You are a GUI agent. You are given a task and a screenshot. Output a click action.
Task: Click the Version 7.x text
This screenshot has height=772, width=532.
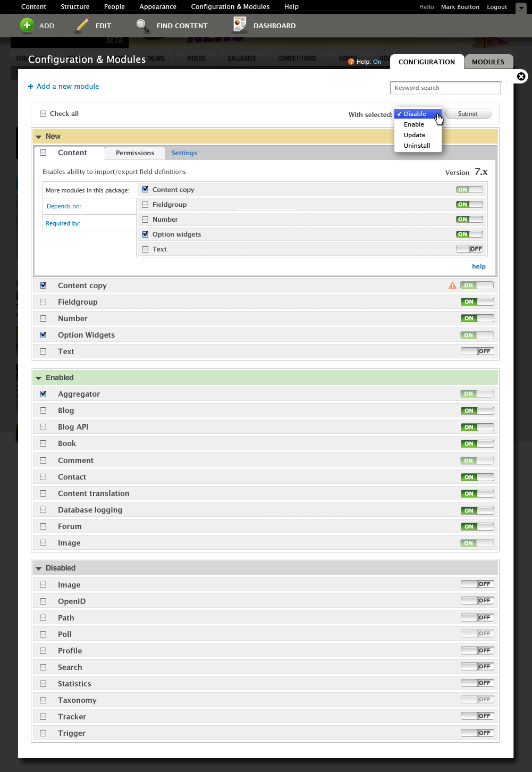(x=466, y=172)
